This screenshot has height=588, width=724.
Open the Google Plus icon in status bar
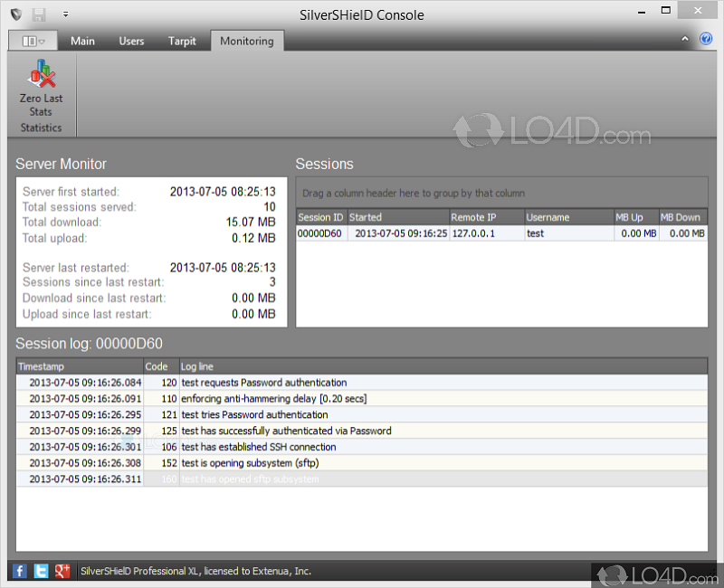pos(62,571)
